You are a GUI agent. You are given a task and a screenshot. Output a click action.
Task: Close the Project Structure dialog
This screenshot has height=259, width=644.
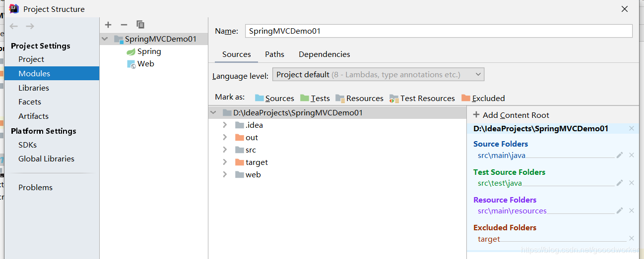tap(625, 9)
